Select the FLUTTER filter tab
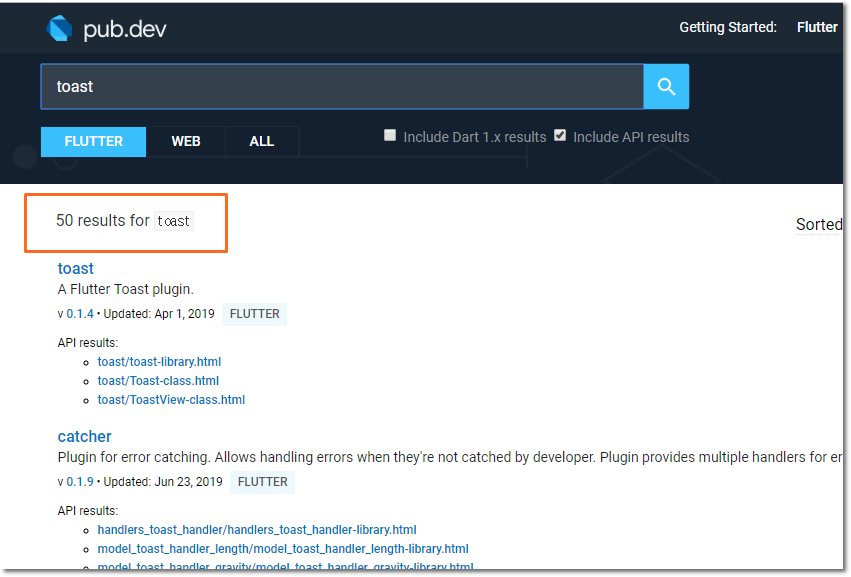 pos(93,142)
